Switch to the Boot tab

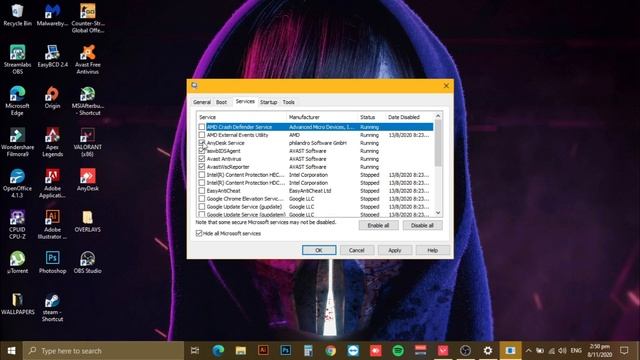221,102
